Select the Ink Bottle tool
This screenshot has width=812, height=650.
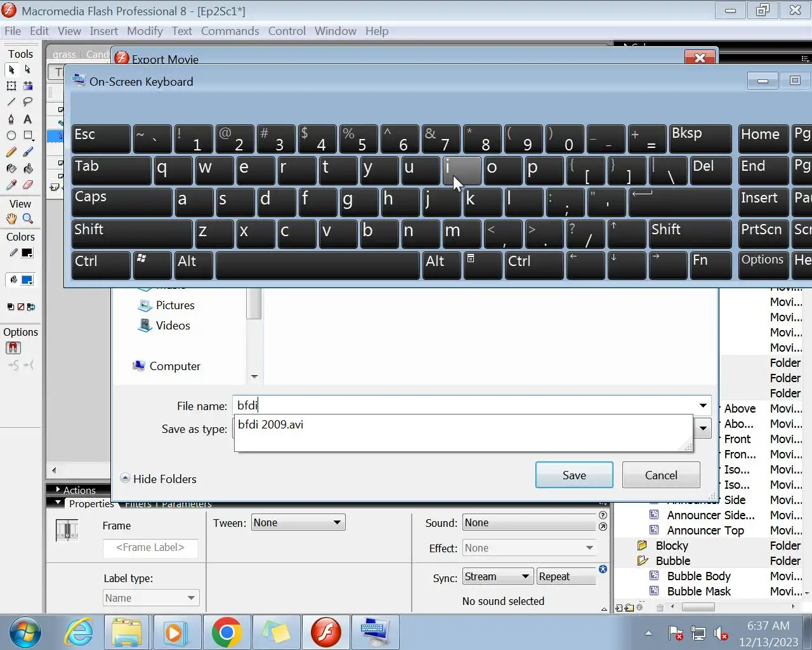11,168
